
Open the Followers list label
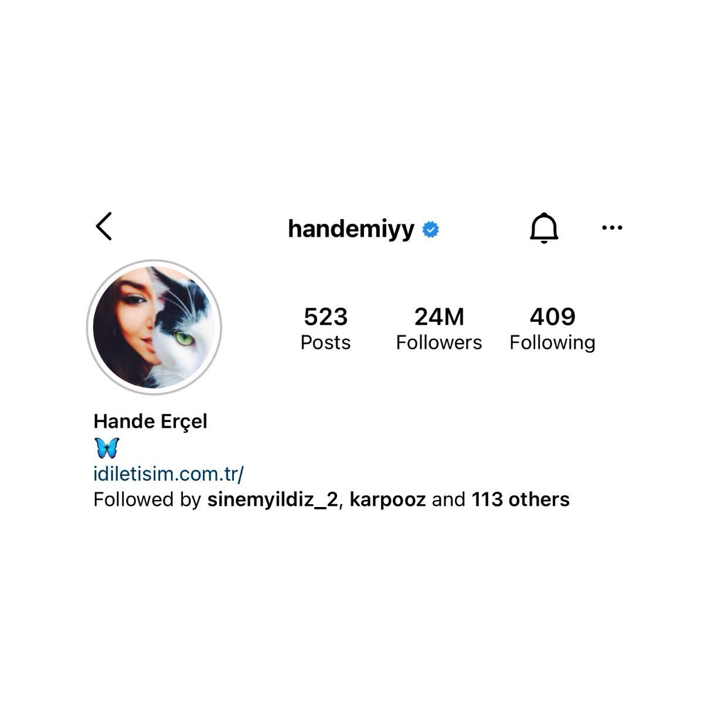(x=439, y=342)
